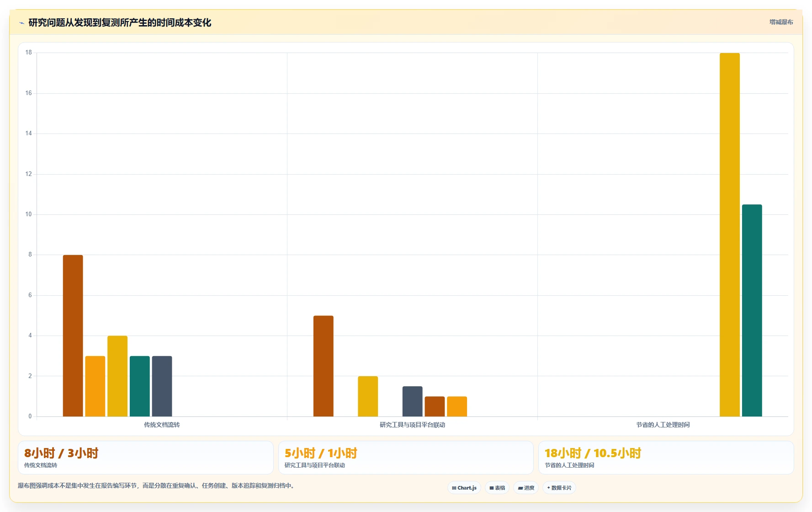Select the 进度 chip
Screen dimensions: 812x512
pyautogui.click(x=526, y=488)
